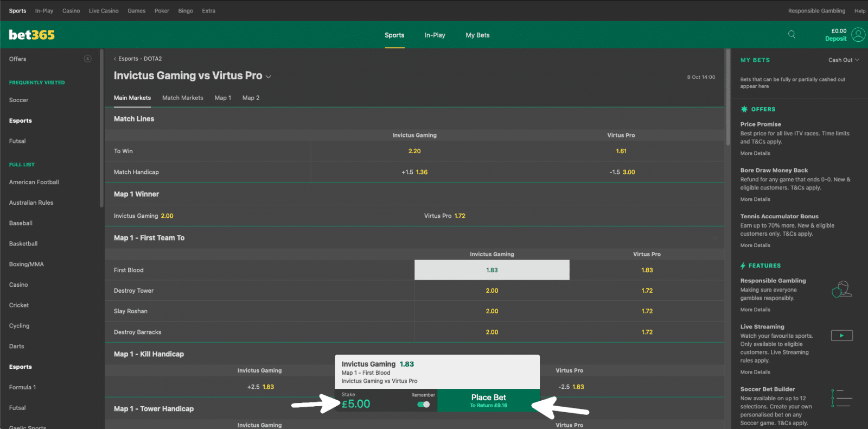Open the Map 2 tab
The height and width of the screenshot is (429, 868).
pos(251,98)
